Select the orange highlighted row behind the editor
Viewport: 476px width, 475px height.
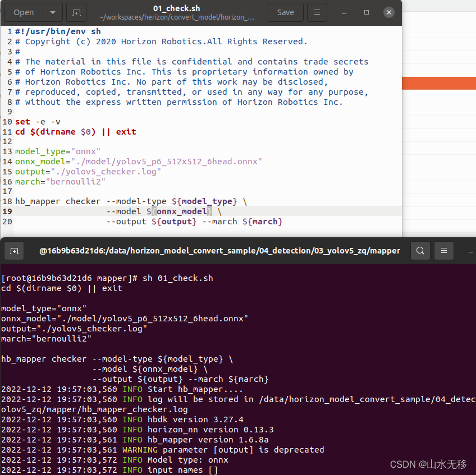(x=439, y=84)
